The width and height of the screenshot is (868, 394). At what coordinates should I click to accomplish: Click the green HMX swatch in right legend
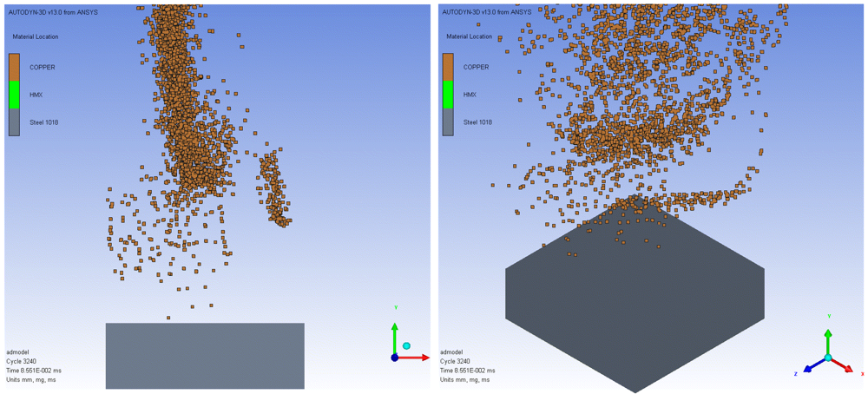(x=449, y=95)
